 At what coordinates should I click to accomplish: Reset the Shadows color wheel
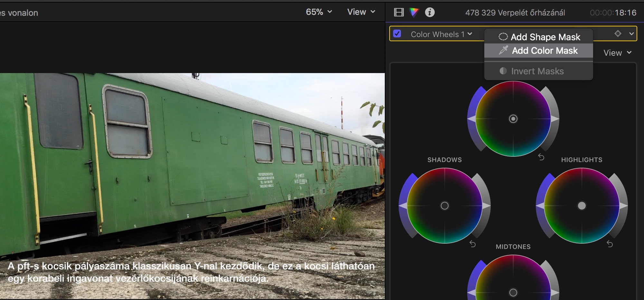click(472, 244)
